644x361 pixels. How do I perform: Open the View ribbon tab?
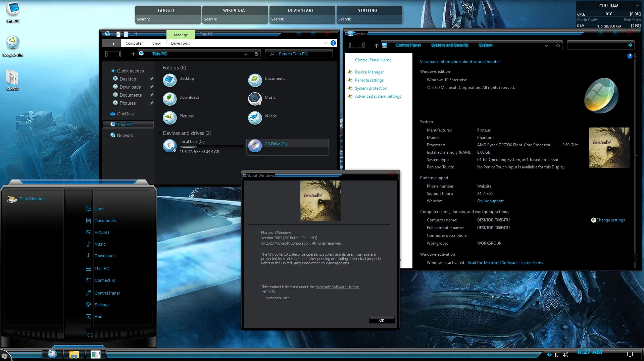pos(156,43)
